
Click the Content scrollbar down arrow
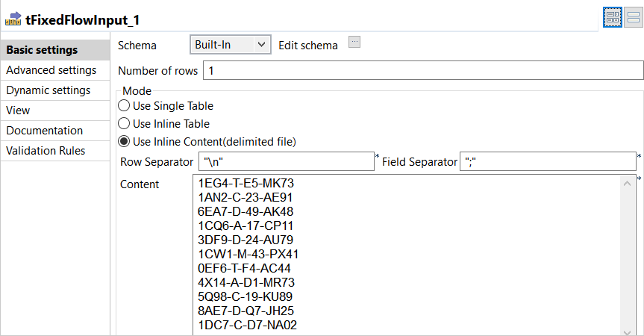click(629, 330)
